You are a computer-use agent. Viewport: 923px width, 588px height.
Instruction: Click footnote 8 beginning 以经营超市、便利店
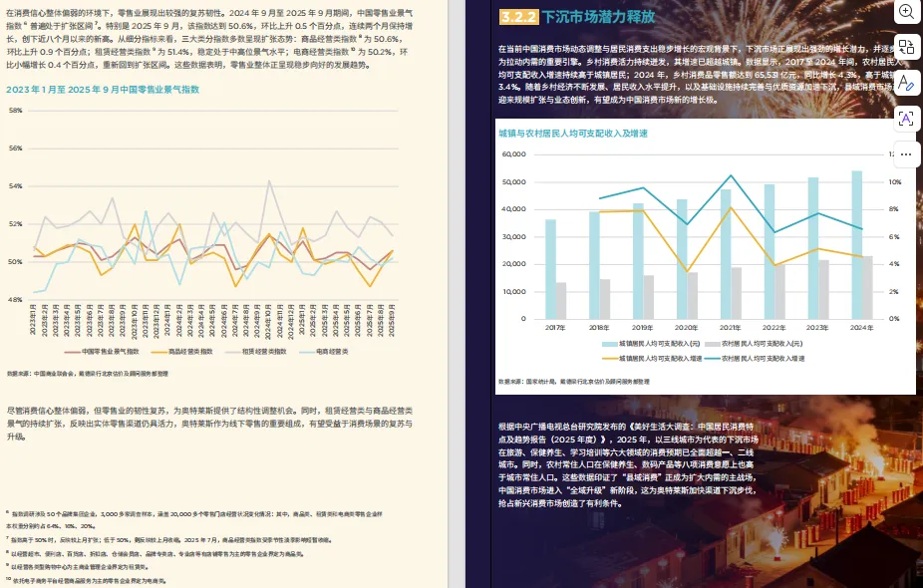point(154,554)
